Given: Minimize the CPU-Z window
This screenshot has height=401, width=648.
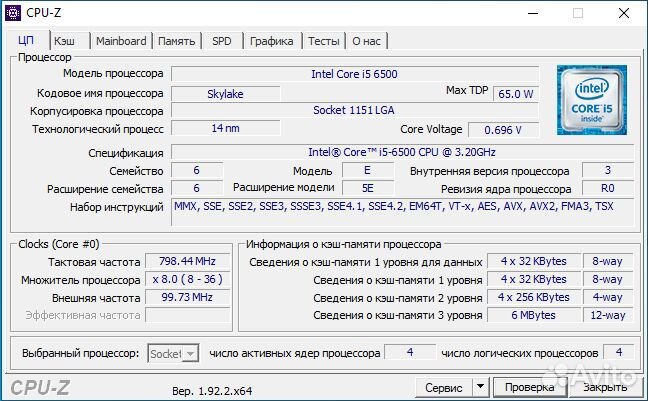Looking at the screenshot, I should tap(533, 13).
